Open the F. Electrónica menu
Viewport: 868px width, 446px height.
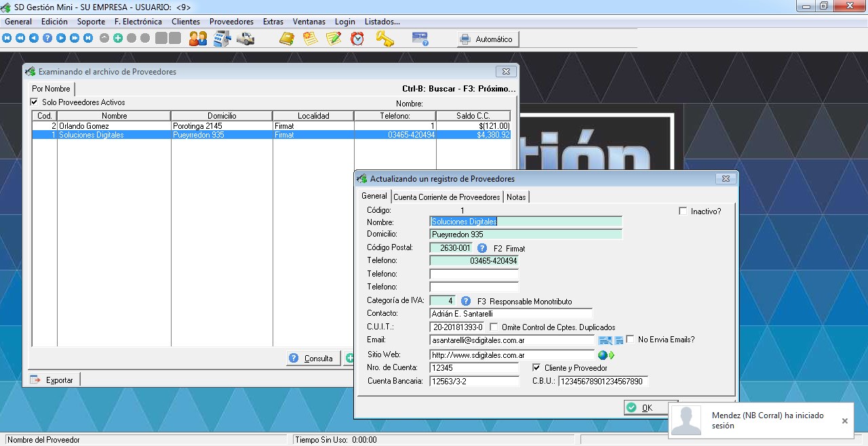coord(138,22)
